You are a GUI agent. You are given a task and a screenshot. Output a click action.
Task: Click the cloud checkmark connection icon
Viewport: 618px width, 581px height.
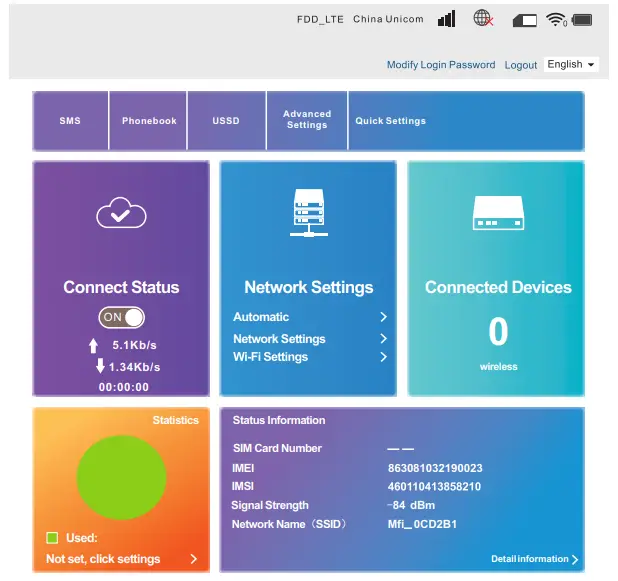click(121, 213)
